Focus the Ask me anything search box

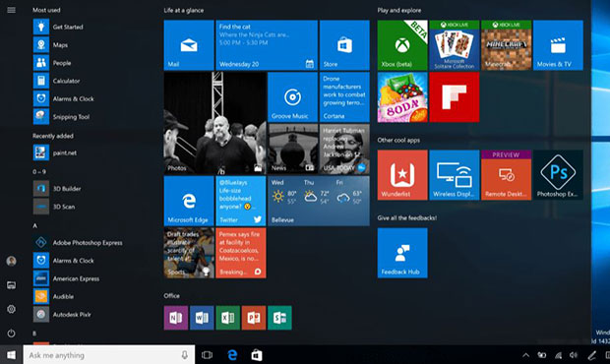click(109, 355)
